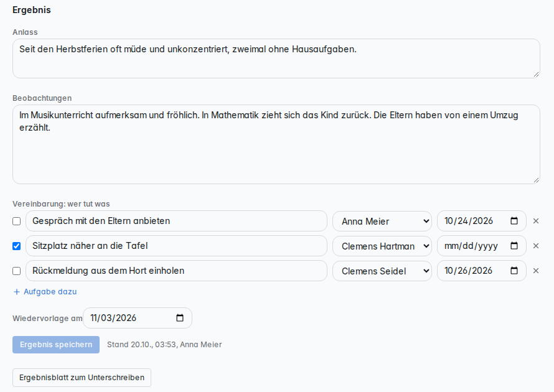Click the resize handle of the Beobachtungen textarea

click(536, 180)
